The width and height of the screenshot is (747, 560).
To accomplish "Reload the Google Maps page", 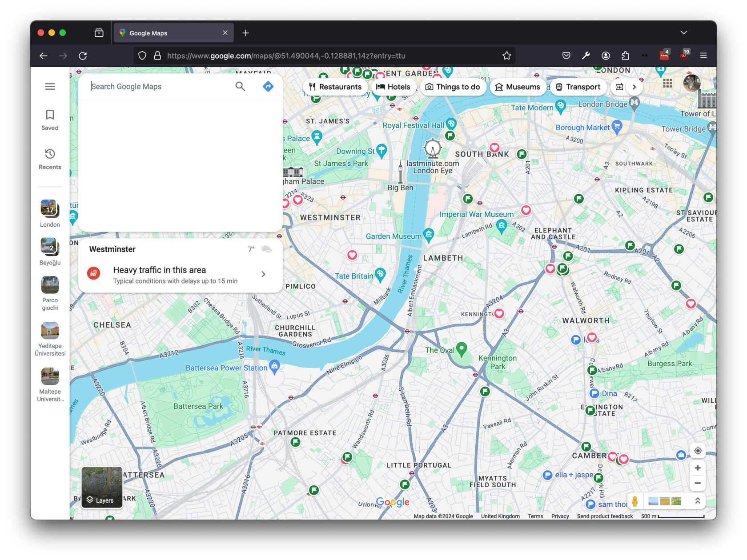I will [x=83, y=56].
